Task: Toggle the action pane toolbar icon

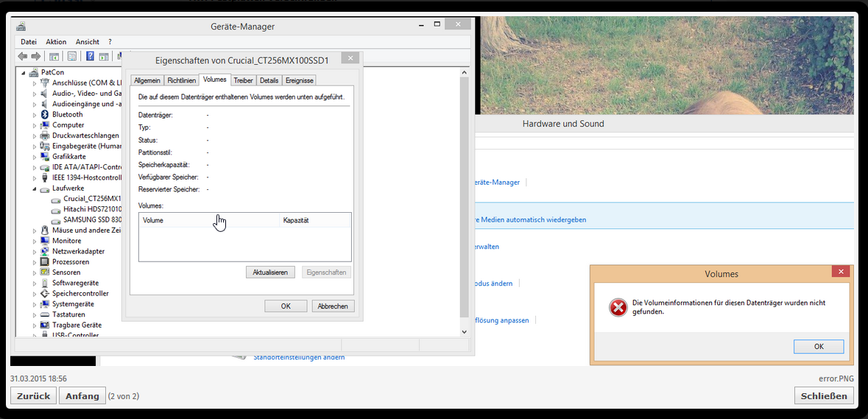Action: (104, 56)
